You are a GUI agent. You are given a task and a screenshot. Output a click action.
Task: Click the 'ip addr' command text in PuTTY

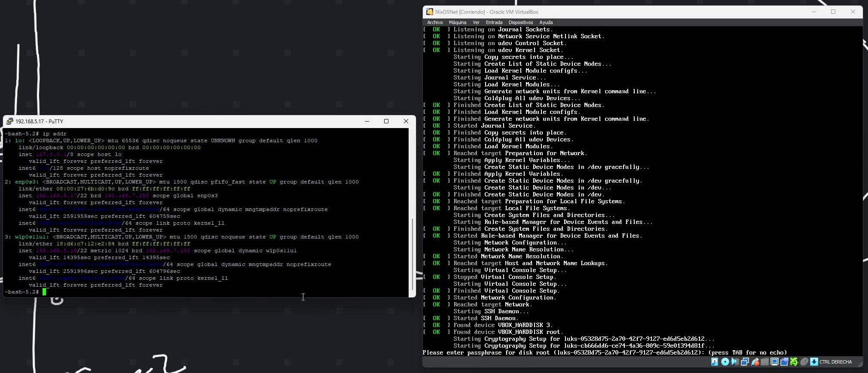coord(55,134)
